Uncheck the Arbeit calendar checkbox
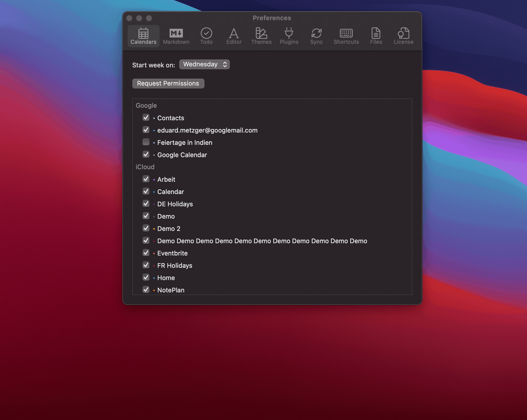The image size is (527, 420). pos(146,179)
